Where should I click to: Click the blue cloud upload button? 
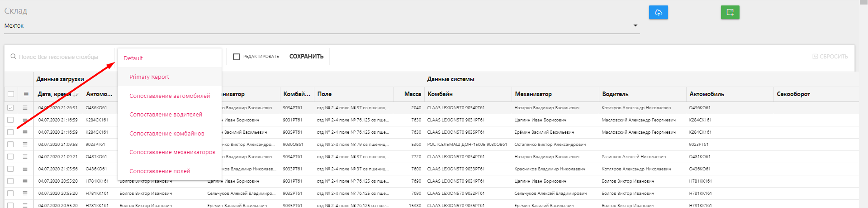point(658,12)
